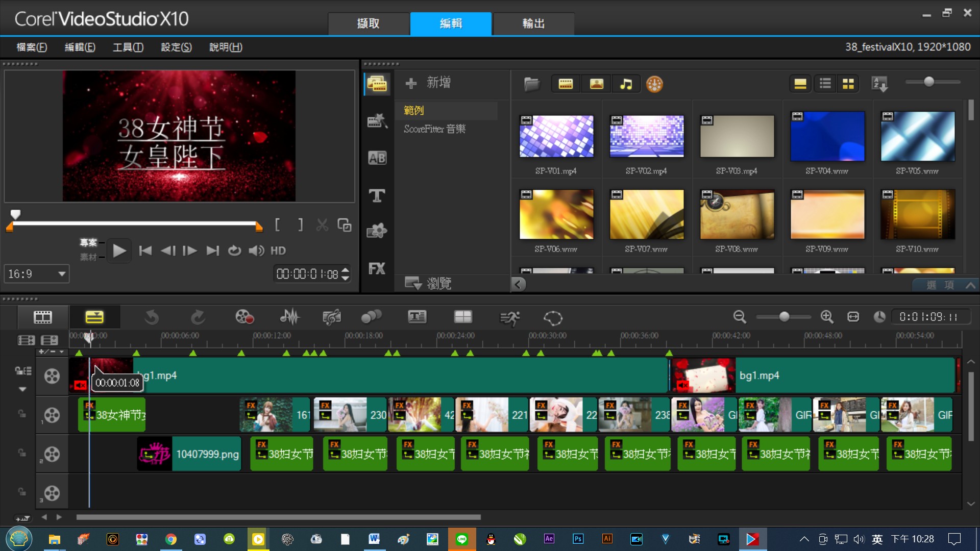Open the 編輯(E) menu
Viewport: 980px width, 551px height.
(x=80, y=47)
